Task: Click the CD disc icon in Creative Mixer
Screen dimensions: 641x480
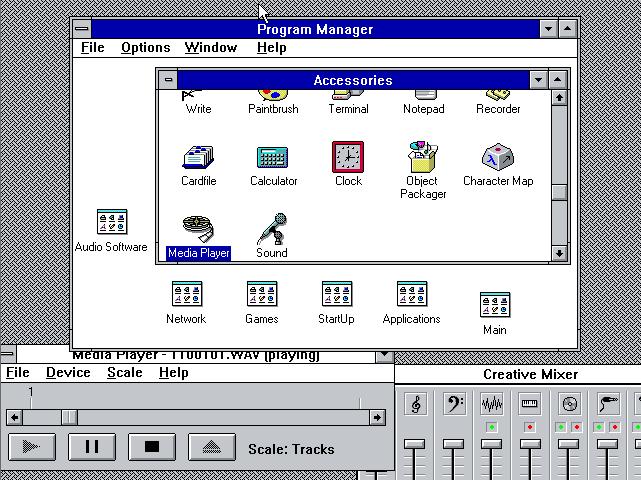Action: click(569, 404)
